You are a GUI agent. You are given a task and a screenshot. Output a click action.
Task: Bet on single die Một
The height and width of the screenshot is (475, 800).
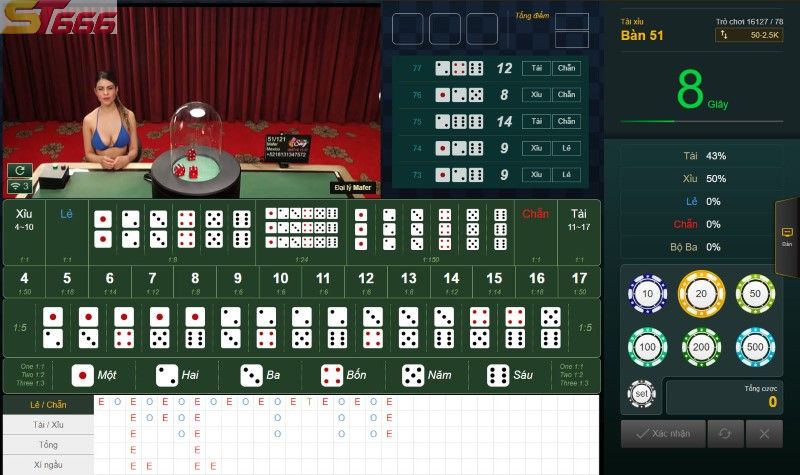coord(94,376)
